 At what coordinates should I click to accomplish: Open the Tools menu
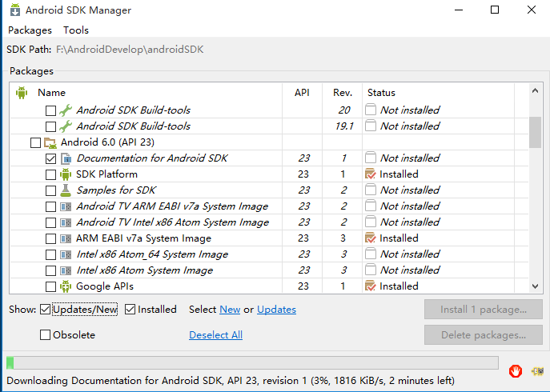[76, 30]
